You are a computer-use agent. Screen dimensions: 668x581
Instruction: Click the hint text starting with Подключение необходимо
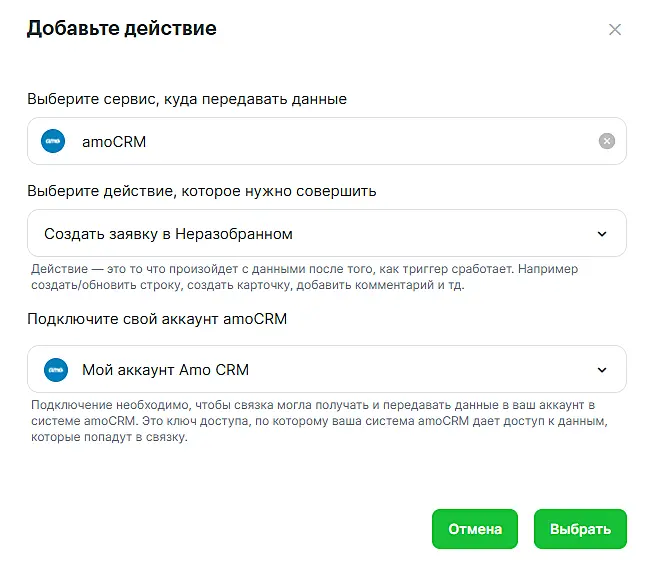pyautogui.click(x=315, y=421)
